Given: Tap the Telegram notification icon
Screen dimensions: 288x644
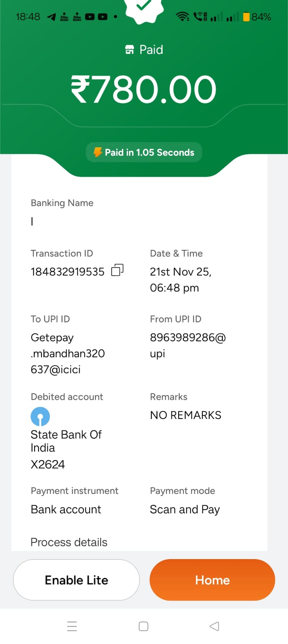Looking at the screenshot, I should tap(51, 17).
